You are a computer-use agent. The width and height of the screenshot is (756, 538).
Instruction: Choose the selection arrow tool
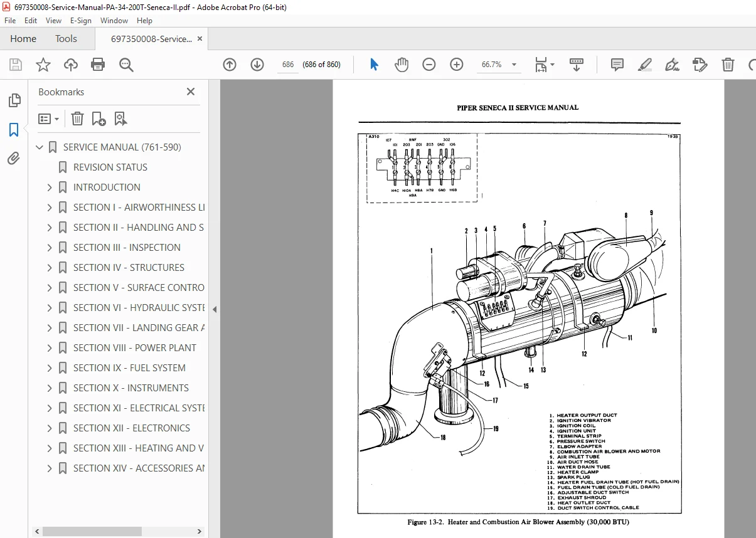[374, 65]
